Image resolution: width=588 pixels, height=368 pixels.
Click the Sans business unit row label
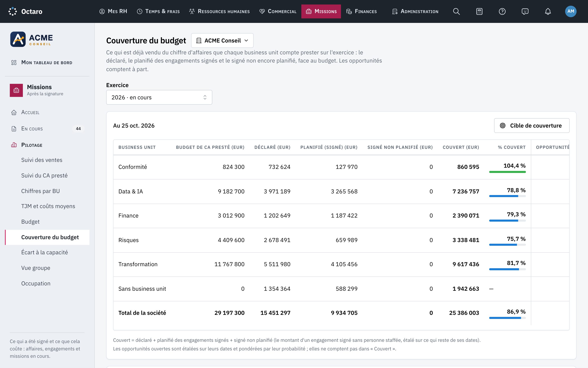point(142,289)
